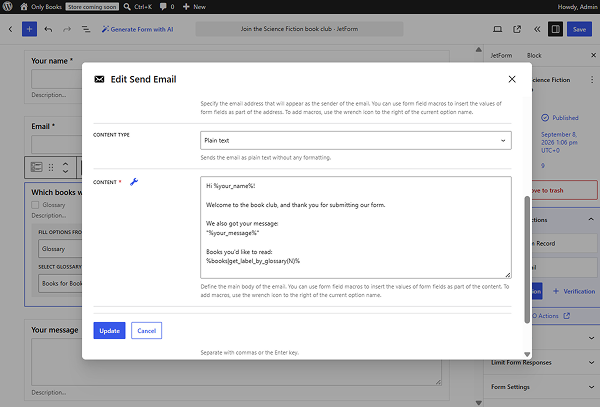Screen dimensions: 600x407
Task: Undo the last change
Action: pos(48,29)
